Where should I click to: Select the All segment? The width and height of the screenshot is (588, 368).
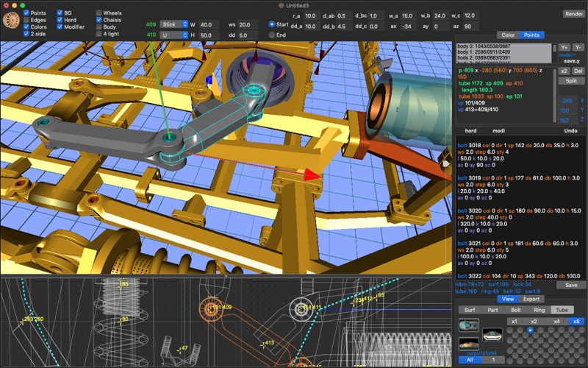[470, 360]
